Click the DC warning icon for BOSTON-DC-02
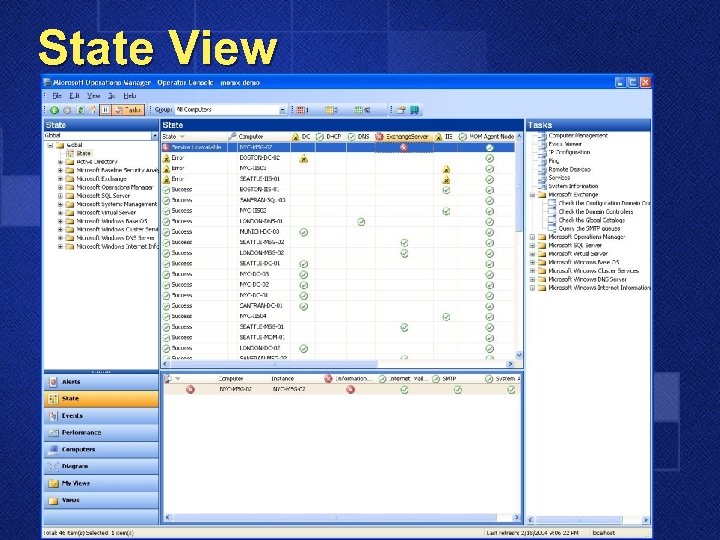 (304, 159)
